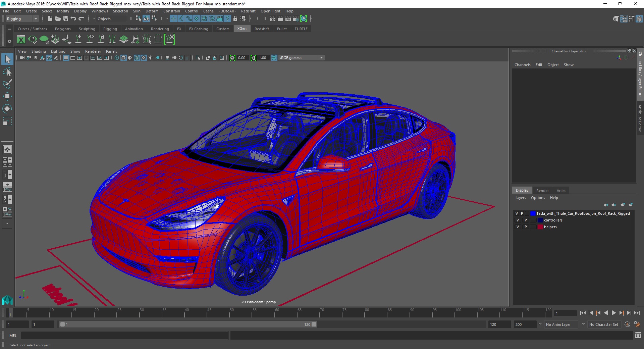
Task: Open the Skeleton menu
Action: click(120, 11)
